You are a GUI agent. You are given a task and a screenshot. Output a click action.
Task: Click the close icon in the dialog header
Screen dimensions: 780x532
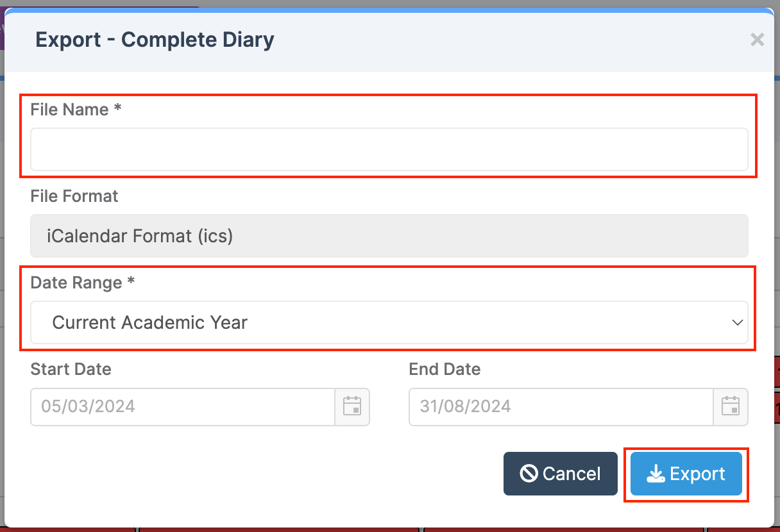757,40
